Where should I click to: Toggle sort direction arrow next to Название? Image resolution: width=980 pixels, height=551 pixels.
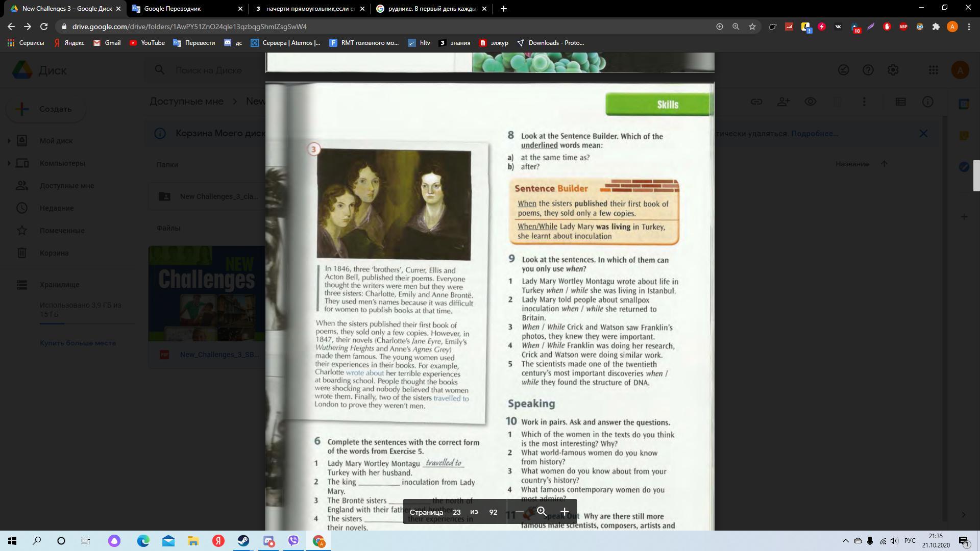click(x=884, y=164)
